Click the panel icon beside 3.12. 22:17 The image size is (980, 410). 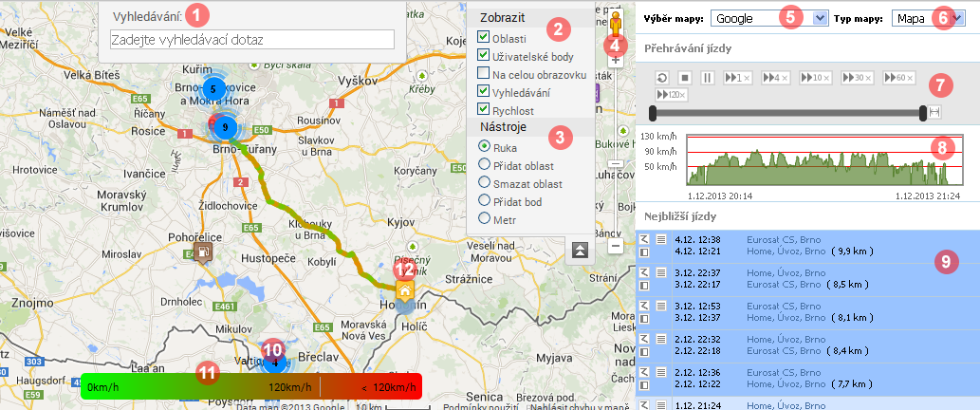646,285
